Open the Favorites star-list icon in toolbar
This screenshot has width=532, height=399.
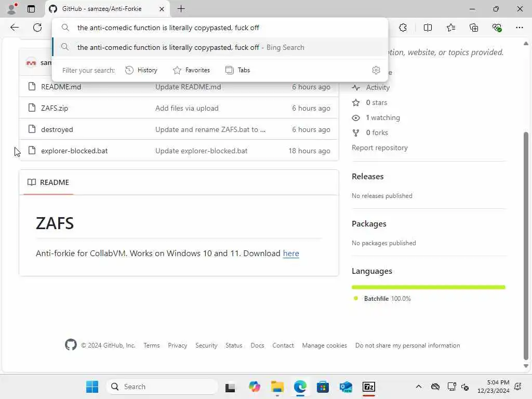pos(451,28)
